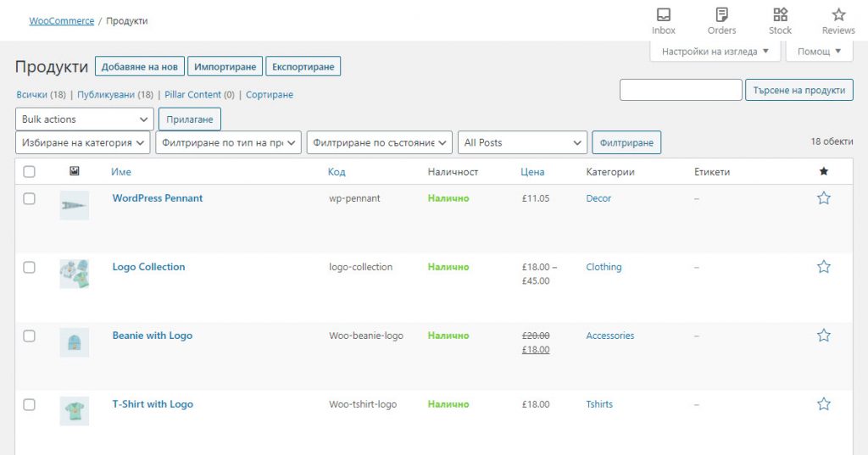This screenshot has width=868, height=455.
Task: Open the Филтриране по тип dropdown
Action: [229, 142]
